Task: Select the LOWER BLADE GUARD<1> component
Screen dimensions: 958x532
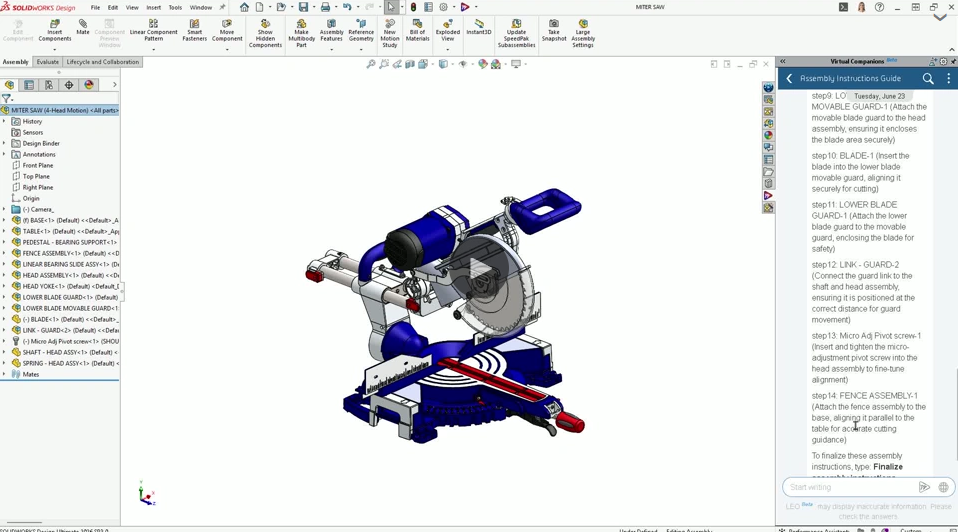Action: [x=65, y=297]
